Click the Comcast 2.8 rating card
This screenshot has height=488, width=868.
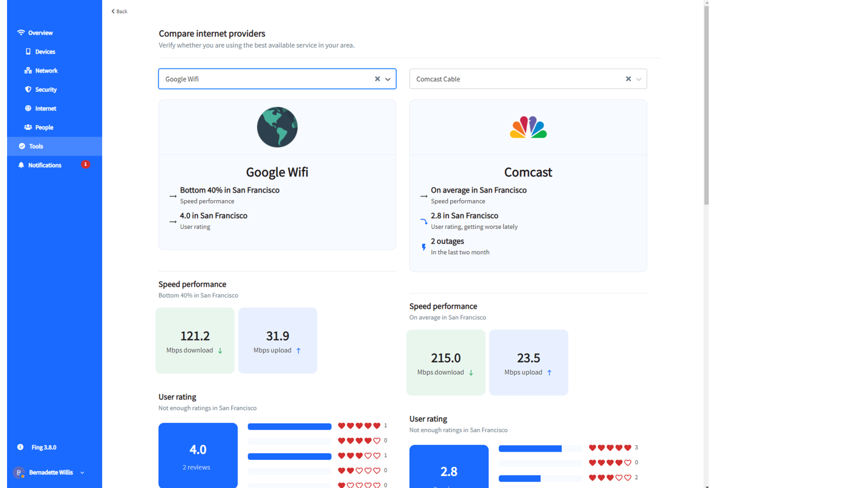[449, 467]
